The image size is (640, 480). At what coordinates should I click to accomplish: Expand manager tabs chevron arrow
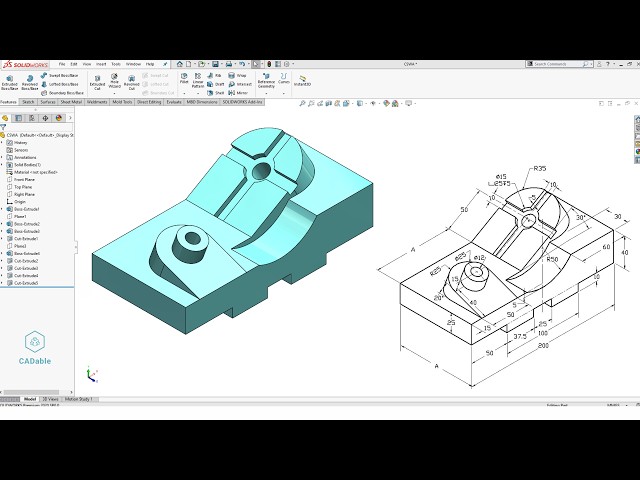coord(70,118)
